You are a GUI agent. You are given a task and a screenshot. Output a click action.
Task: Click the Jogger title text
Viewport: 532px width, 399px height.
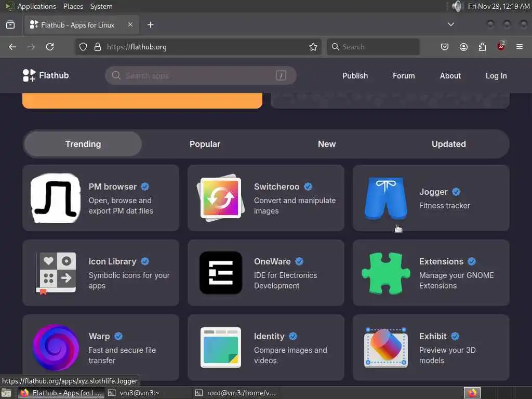pos(433,192)
